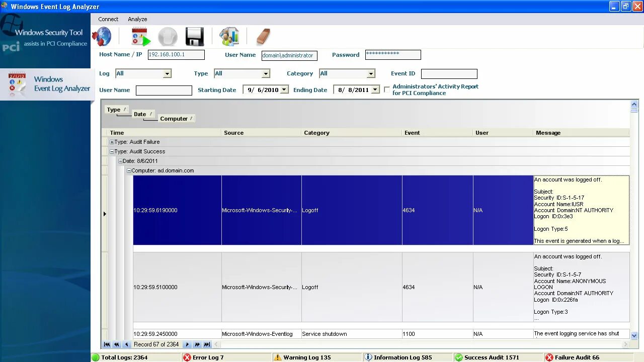Jump to last record using navigation control
Viewport: 644px width, 362px height.
pyautogui.click(x=207, y=344)
